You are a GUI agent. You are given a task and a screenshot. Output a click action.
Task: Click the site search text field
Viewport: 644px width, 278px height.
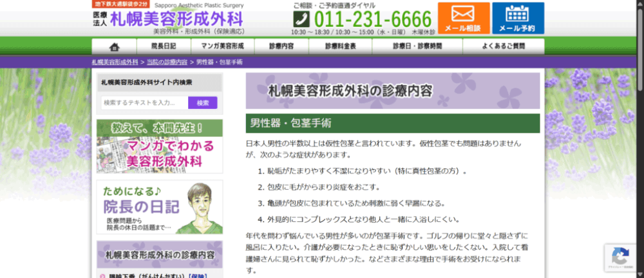click(144, 103)
